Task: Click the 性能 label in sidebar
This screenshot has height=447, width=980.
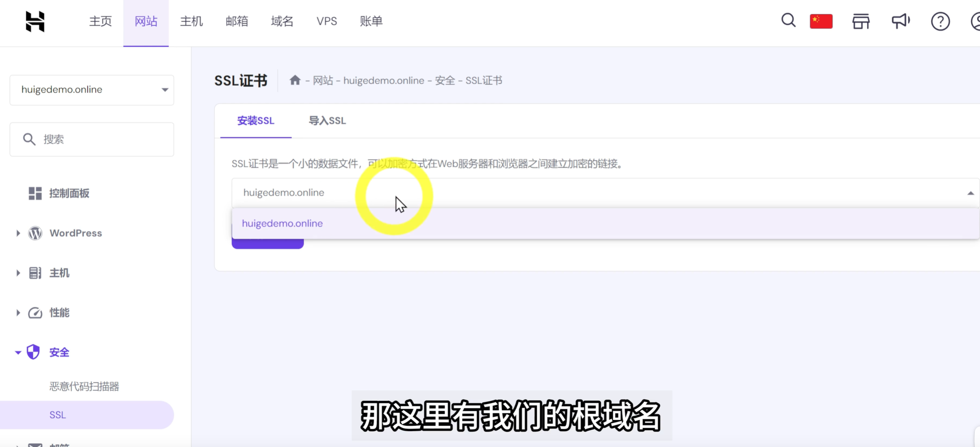Action: (59, 313)
